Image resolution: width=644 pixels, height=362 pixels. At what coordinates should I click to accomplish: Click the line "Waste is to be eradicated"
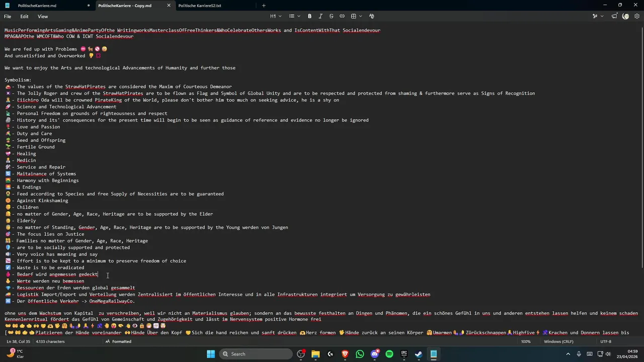pyautogui.click(x=50, y=267)
